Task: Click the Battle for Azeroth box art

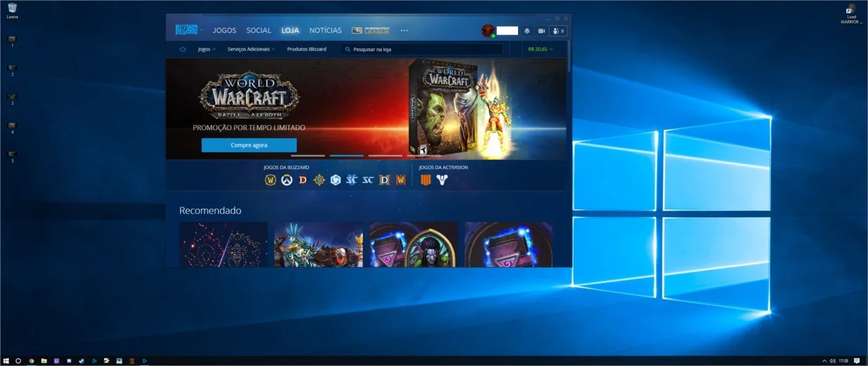Action: tap(443, 108)
